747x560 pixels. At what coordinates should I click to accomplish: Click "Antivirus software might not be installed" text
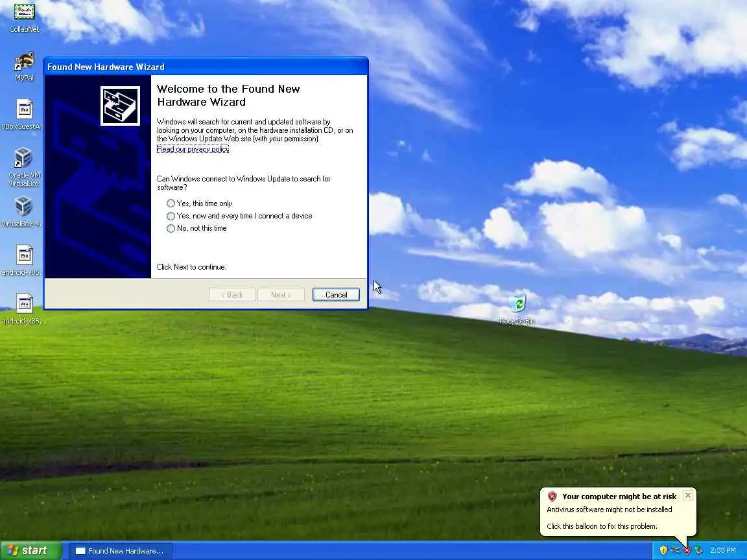click(x=610, y=509)
